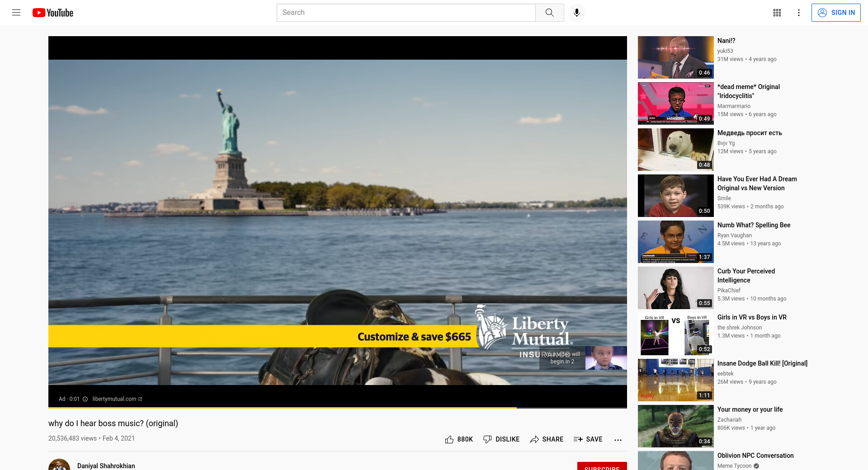The width and height of the screenshot is (868, 470).
Task: Click the ad progress bar
Action: pyautogui.click(x=338, y=408)
